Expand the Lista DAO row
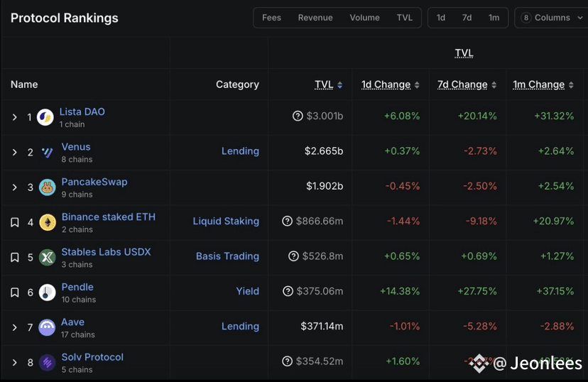This screenshot has width=588, height=382. click(x=15, y=117)
